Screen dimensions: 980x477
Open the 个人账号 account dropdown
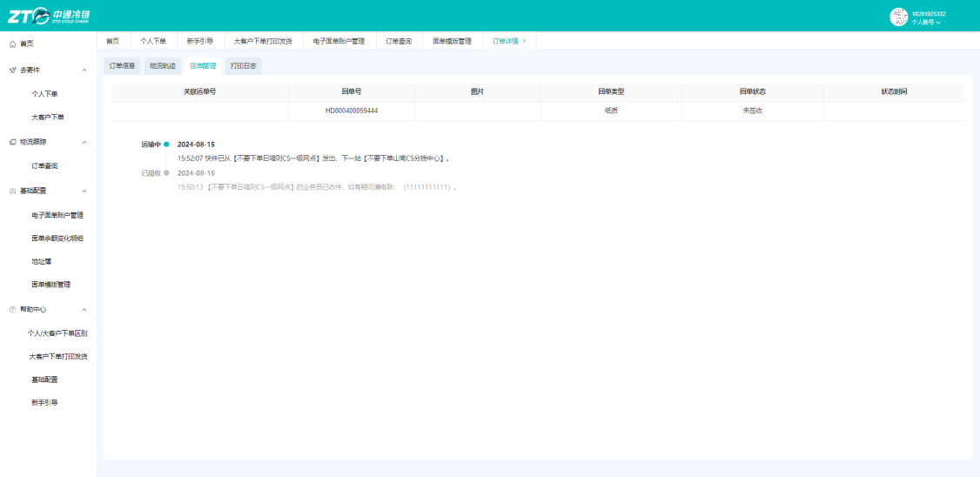(x=926, y=22)
